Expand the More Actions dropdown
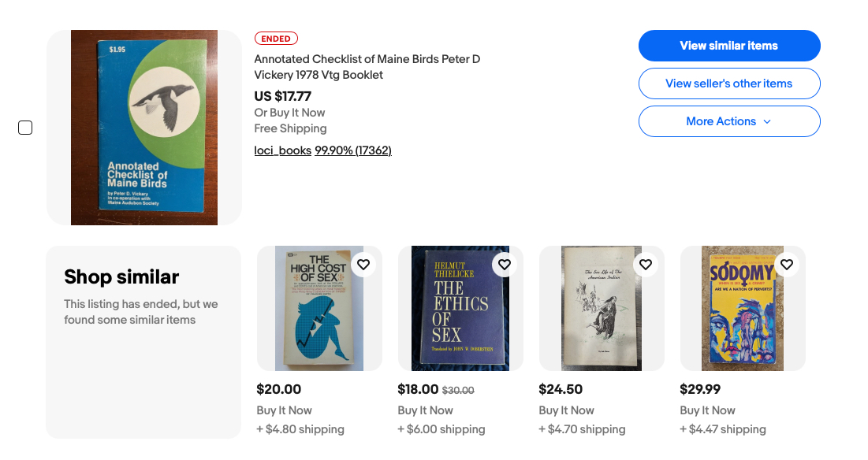The width and height of the screenshot is (868, 460). 729,121
